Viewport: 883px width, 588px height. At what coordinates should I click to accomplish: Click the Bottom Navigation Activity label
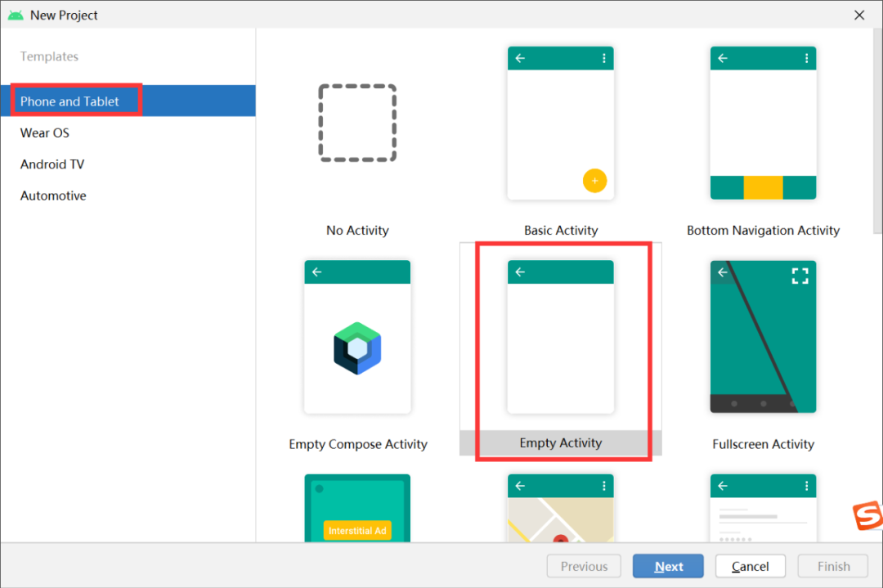tap(763, 231)
